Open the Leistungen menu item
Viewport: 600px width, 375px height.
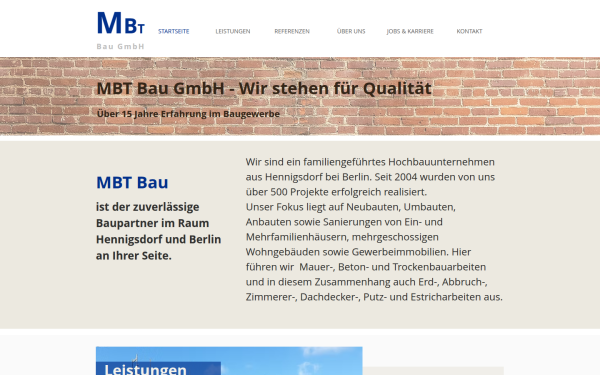(x=233, y=31)
